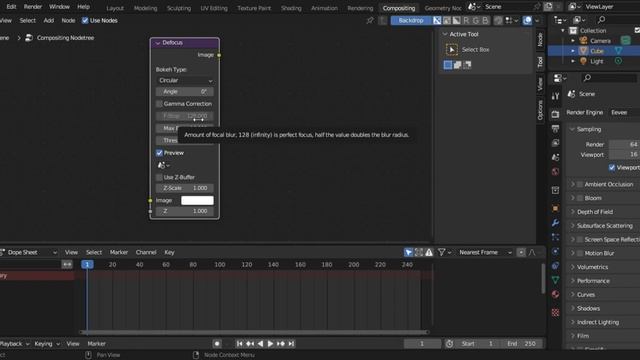Jump to the previous keyframe
The height and width of the screenshot is (360, 640).
point(250,344)
